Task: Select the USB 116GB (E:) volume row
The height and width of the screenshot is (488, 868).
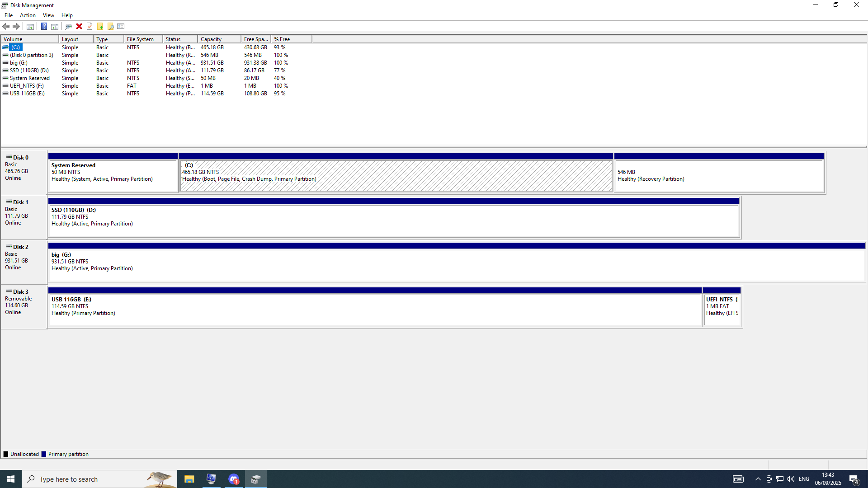Action: [27, 94]
